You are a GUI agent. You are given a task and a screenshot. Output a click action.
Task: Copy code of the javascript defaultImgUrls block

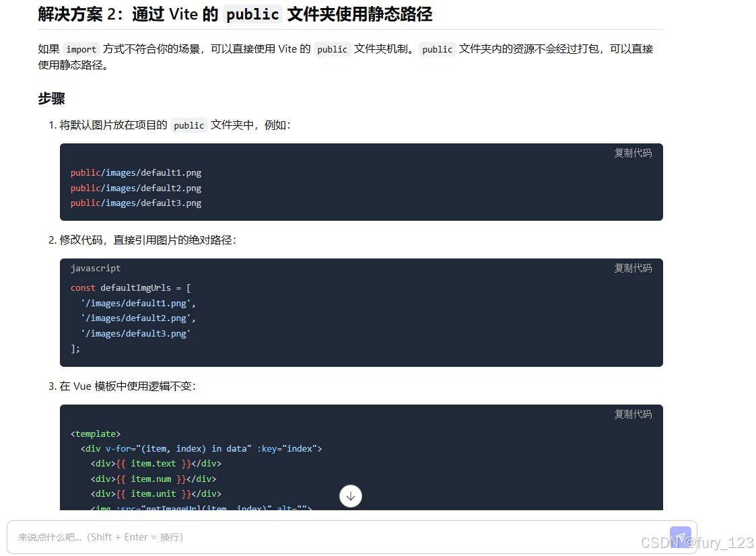(633, 268)
